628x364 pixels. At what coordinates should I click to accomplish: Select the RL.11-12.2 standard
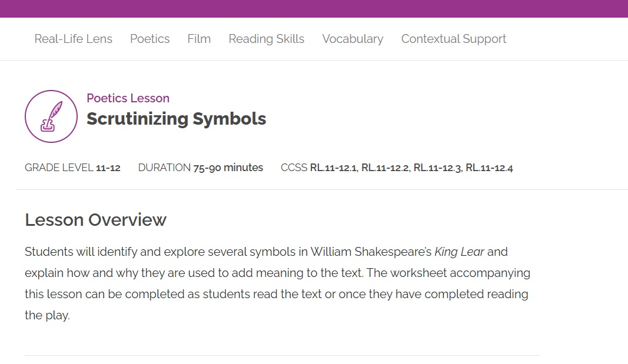coord(385,168)
